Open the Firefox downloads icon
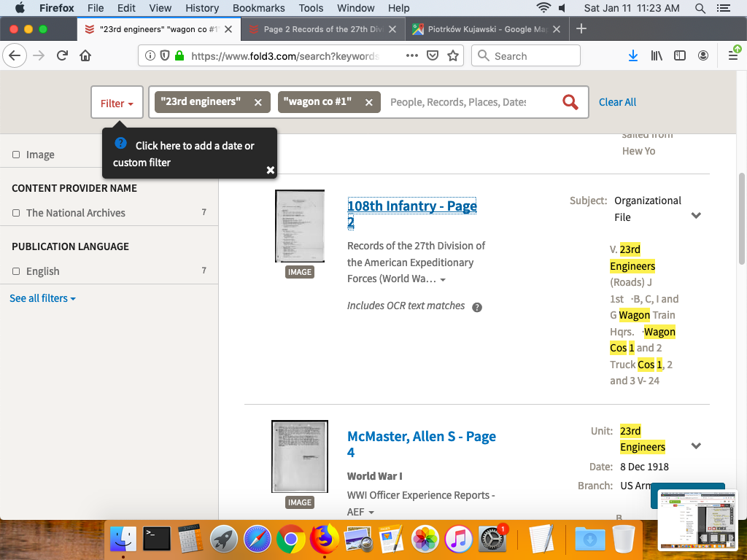Image resolution: width=747 pixels, height=560 pixels. pyautogui.click(x=632, y=56)
